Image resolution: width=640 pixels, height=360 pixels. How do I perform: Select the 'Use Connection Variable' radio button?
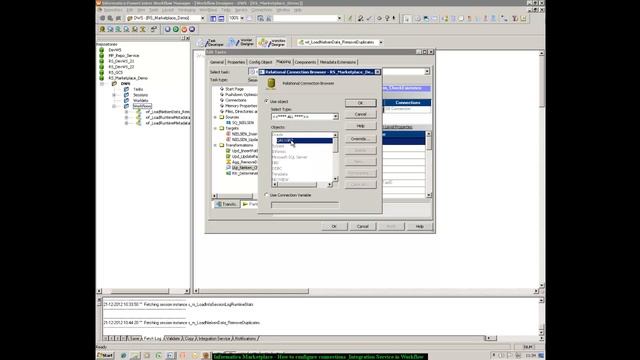[267, 195]
